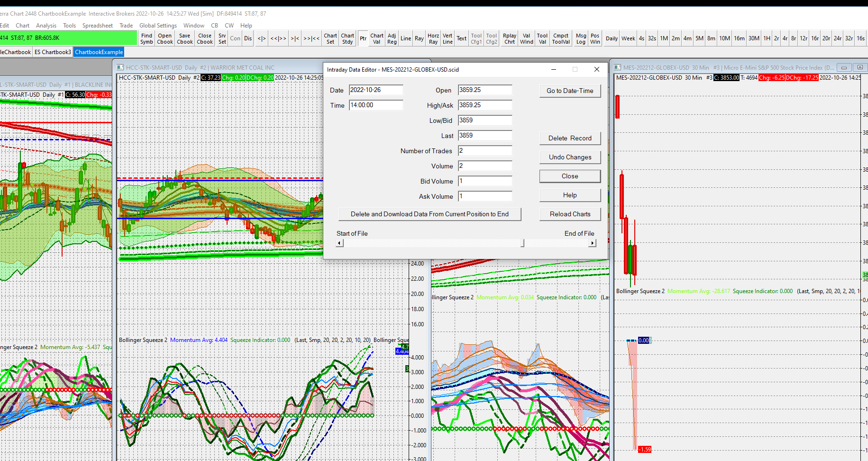Start Rplay Chrt from the toolbar

[x=510, y=38]
